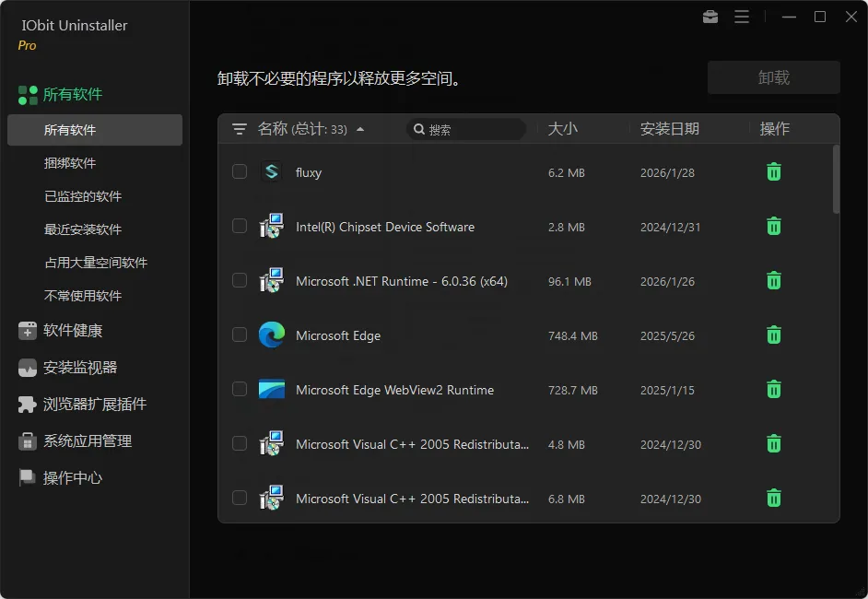The height and width of the screenshot is (599, 868).
Task: Click the 卸载 button
Action: (773, 77)
